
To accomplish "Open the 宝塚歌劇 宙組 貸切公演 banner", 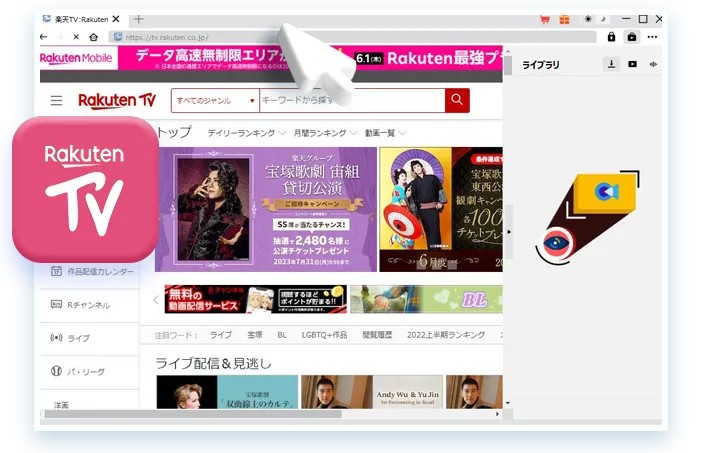I will point(266,209).
